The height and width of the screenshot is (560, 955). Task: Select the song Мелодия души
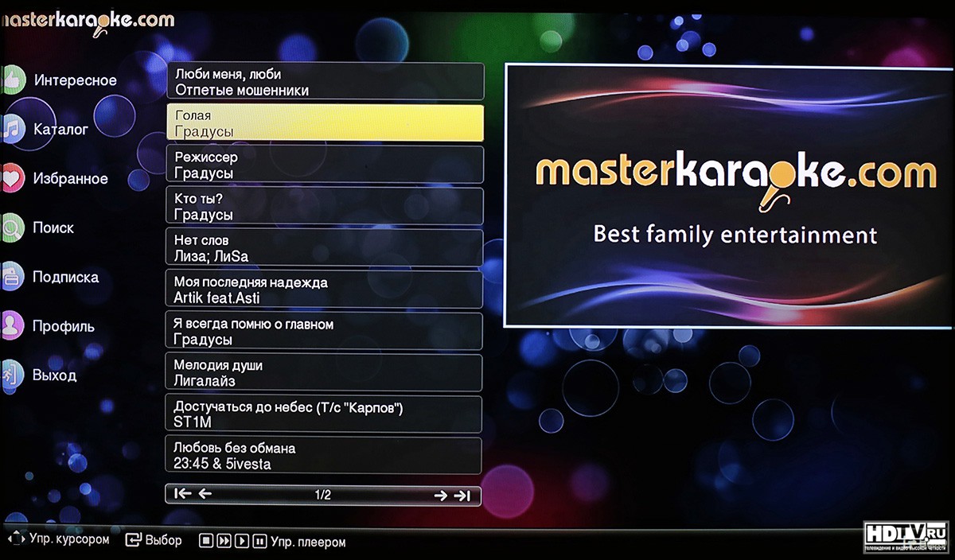tap(325, 373)
